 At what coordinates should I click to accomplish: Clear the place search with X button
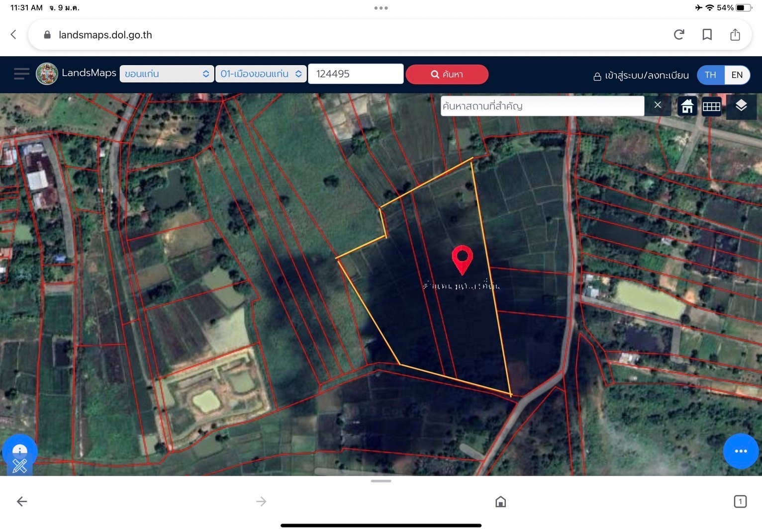tap(657, 105)
